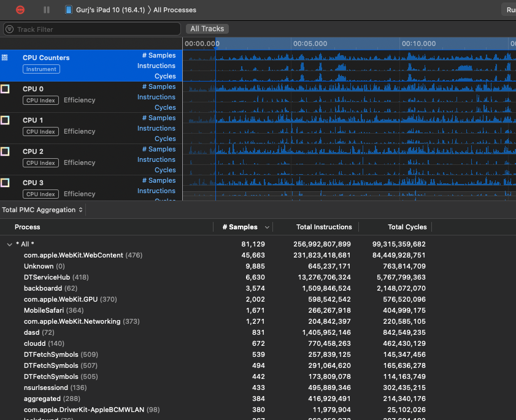Viewport: 516px width, 420px height.
Task: Sort by Total Cycles column header
Action: tap(407, 227)
